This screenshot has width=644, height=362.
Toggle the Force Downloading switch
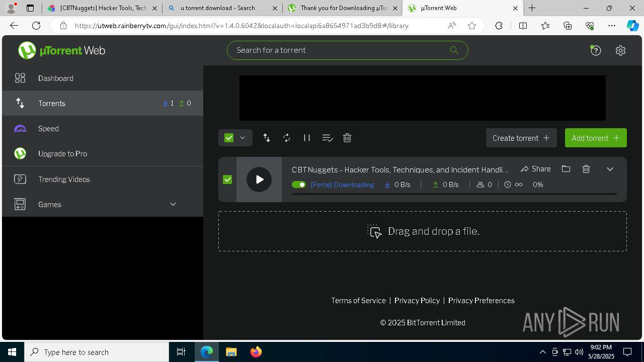[299, 185]
